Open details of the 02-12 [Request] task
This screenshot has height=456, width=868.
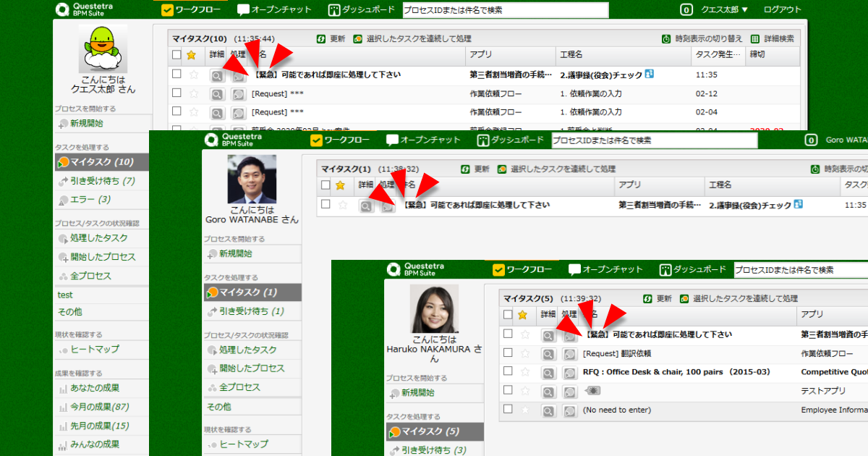(216, 94)
